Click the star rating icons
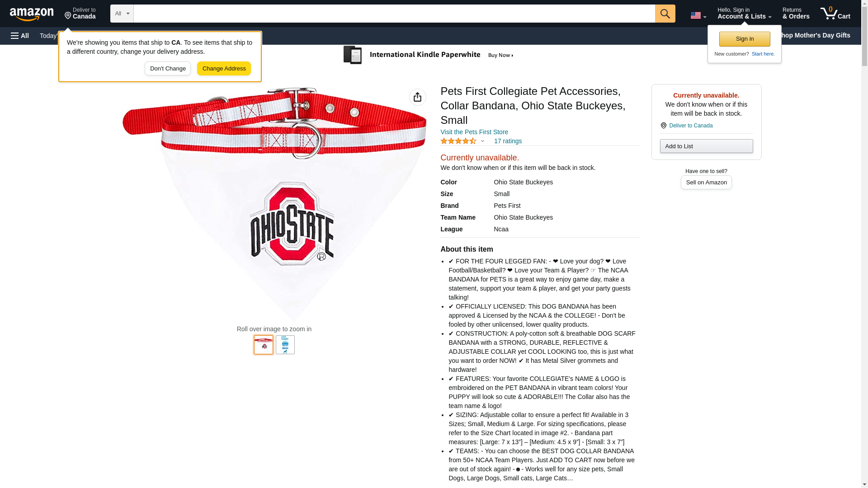Viewport: 868px width, 488px height. coord(458,141)
